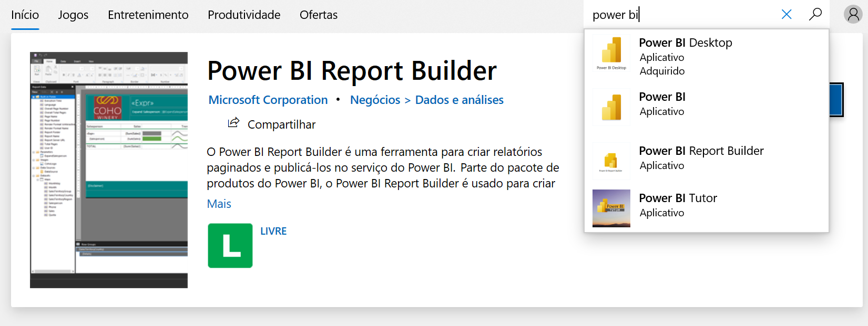Open the Negócios category link
The width and height of the screenshot is (868, 326).
coord(375,100)
